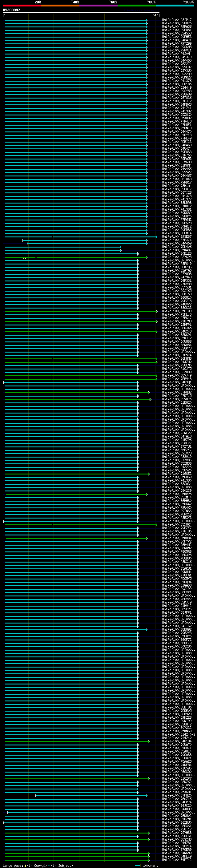The width and height of the screenshot is (197, 868).
Task: Open hit UniRef100_O24558
Action: [x=177, y=33]
